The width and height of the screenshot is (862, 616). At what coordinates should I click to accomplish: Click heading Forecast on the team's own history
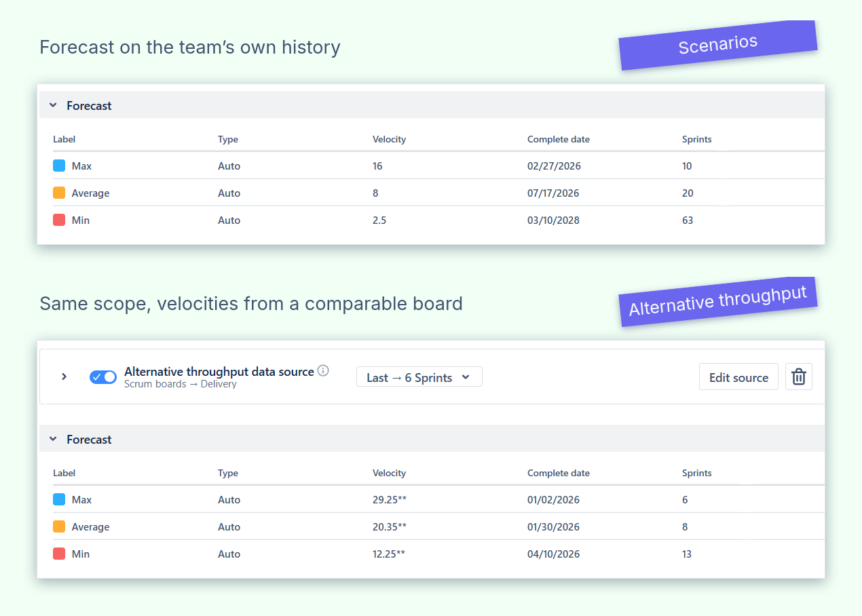(190, 47)
